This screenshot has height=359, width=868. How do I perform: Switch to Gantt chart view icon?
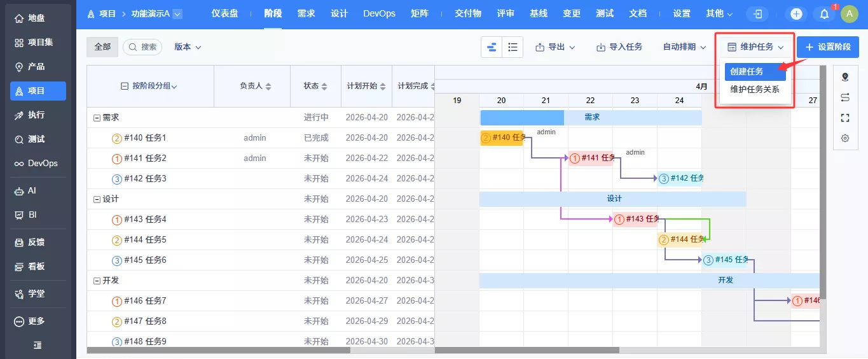pyautogui.click(x=492, y=47)
